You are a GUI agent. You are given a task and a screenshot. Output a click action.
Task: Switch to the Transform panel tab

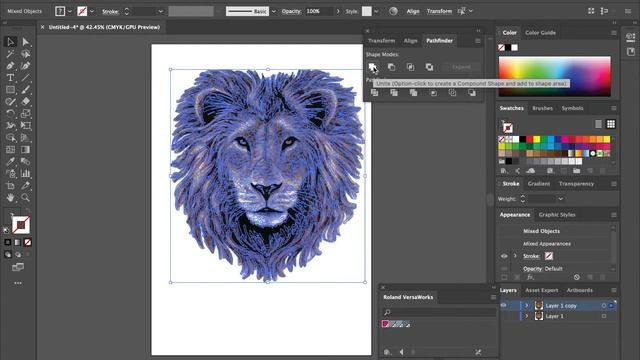(381, 41)
